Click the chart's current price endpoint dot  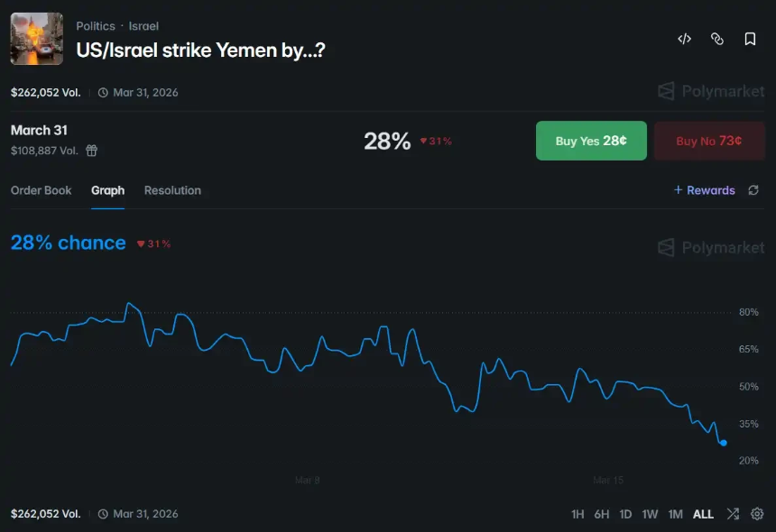click(x=724, y=442)
